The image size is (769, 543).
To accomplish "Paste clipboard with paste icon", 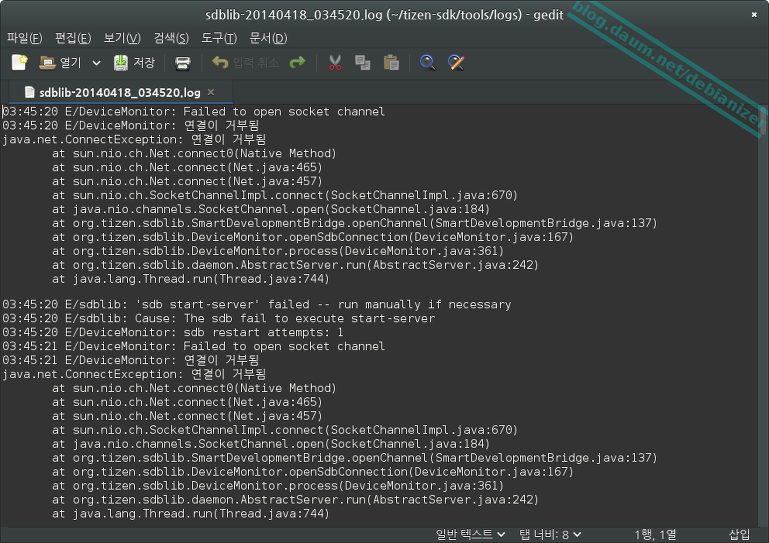I will coord(391,63).
